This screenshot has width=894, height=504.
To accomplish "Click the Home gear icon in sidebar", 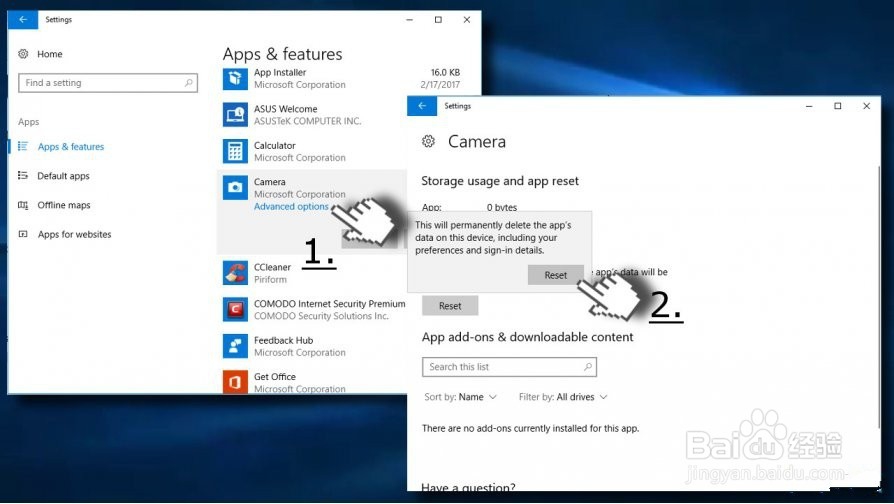I will [23, 54].
